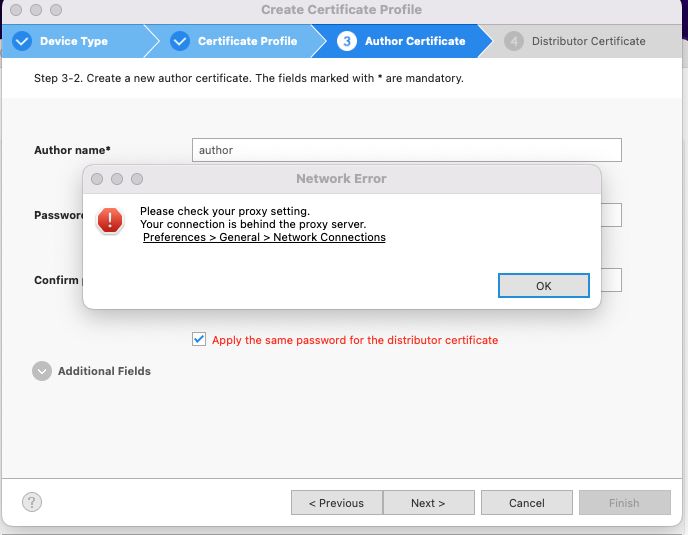Click the disabled Finish button
Image resolution: width=688 pixels, height=535 pixels.
tap(624, 503)
